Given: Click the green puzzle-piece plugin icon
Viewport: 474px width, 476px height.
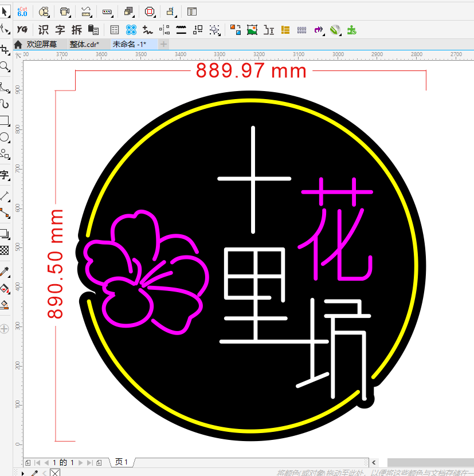Looking at the screenshot, I should (351, 30).
